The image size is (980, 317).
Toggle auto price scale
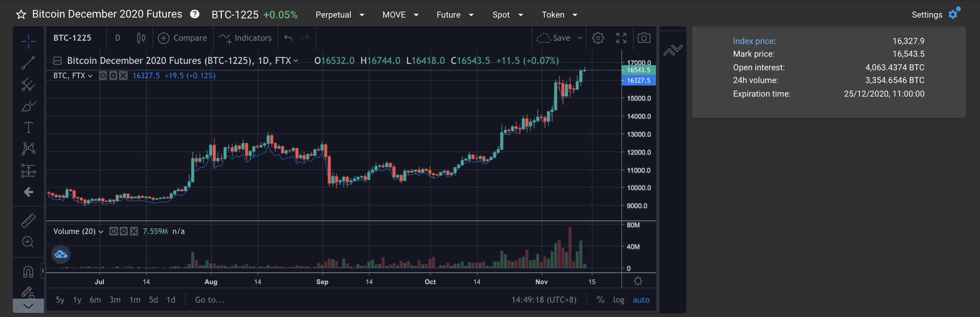coord(641,300)
